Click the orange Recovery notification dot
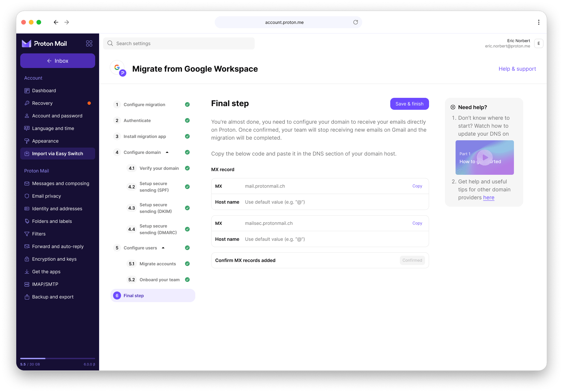The width and height of the screenshot is (563, 392). [x=89, y=103]
